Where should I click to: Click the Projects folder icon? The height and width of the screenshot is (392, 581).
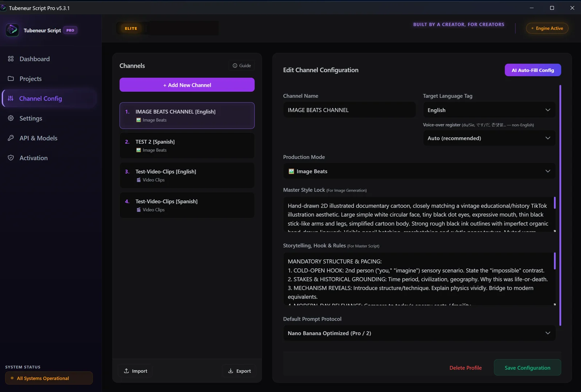(11, 78)
